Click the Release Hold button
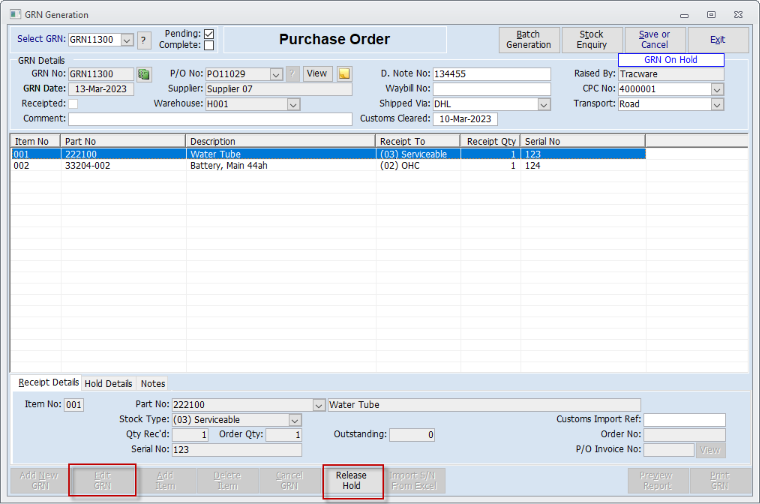 point(351,481)
